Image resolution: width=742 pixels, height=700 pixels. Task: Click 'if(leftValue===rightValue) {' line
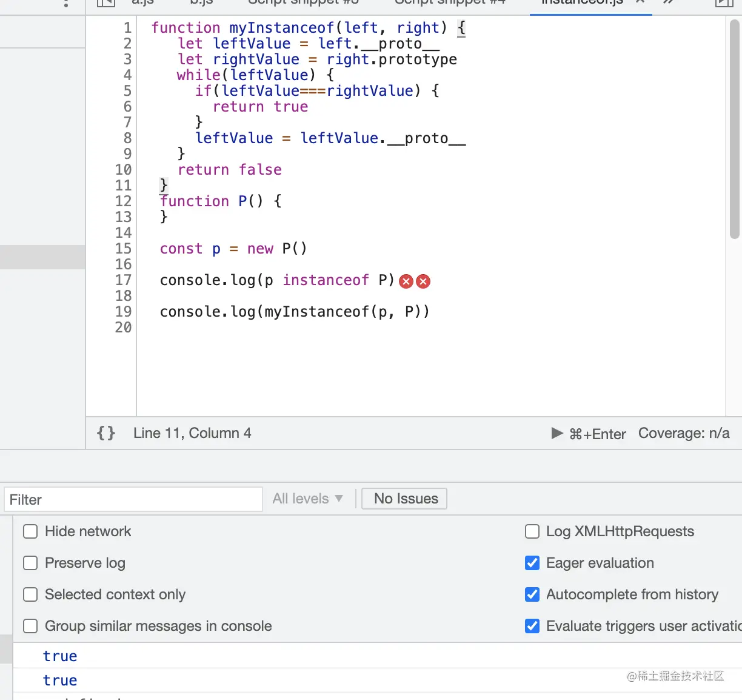coord(317,91)
